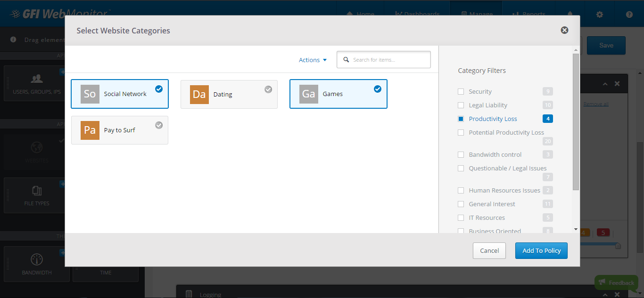
Task: Click the Security filter label
Action: [x=480, y=91]
